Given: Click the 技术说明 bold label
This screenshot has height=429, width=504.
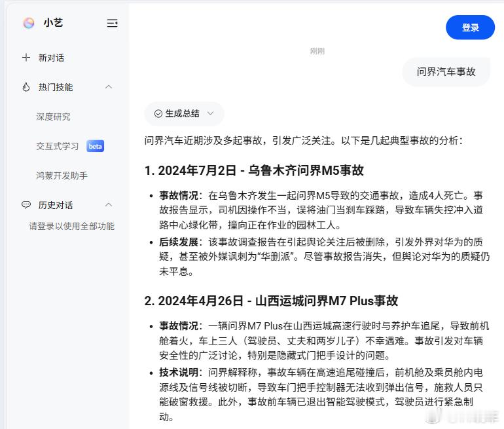Looking at the screenshot, I should pos(179,373).
